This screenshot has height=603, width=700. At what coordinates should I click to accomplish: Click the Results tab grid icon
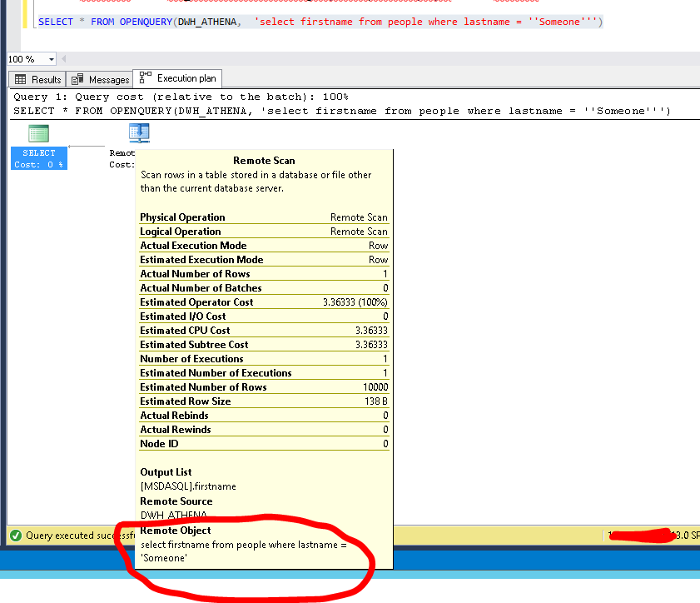[x=21, y=79]
